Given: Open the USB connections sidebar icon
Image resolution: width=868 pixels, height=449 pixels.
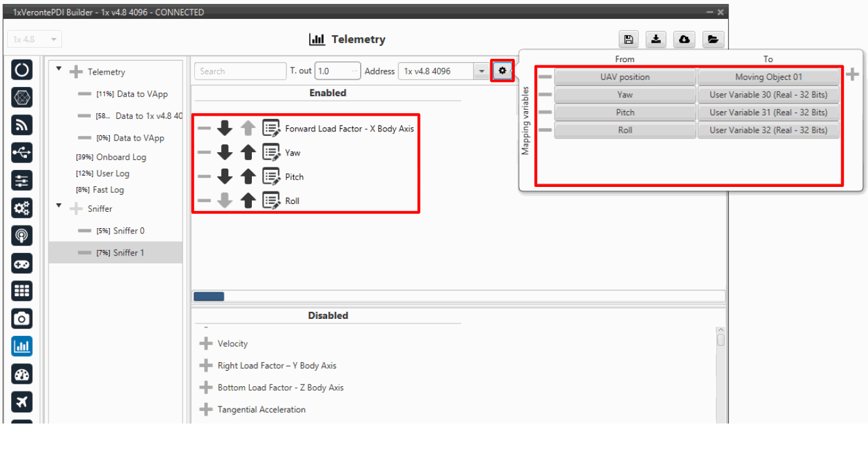Looking at the screenshot, I should [22, 153].
